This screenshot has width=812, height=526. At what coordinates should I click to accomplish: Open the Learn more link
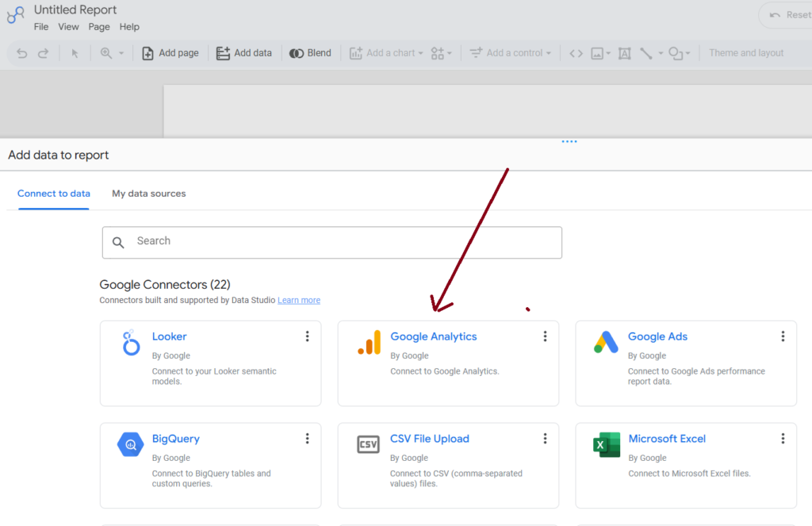(x=299, y=300)
